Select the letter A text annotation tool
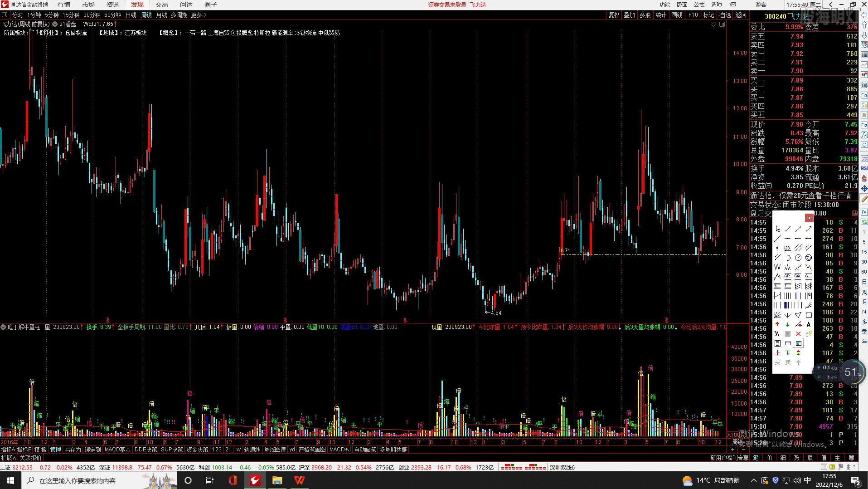Screen dimensions: 868x489 click(x=809, y=324)
